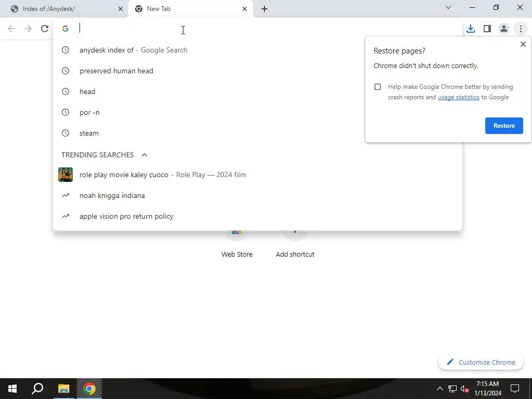Open Customize Chrome button

tap(481, 362)
